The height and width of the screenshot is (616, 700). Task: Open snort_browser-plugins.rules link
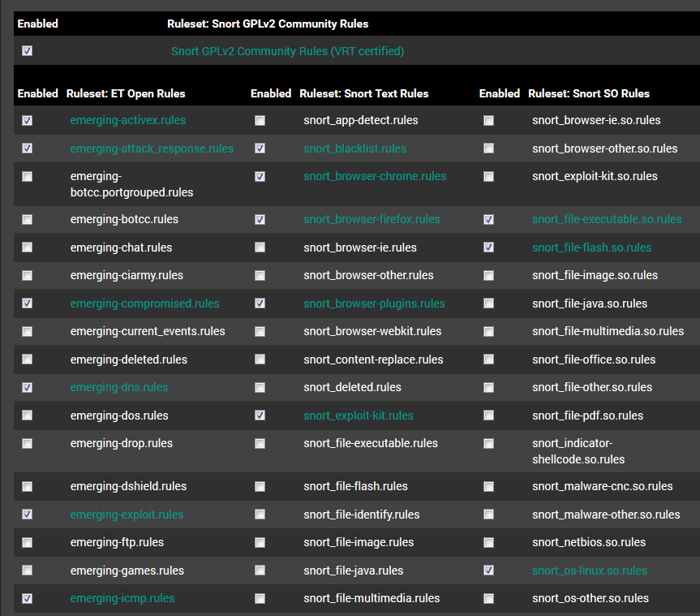click(375, 304)
